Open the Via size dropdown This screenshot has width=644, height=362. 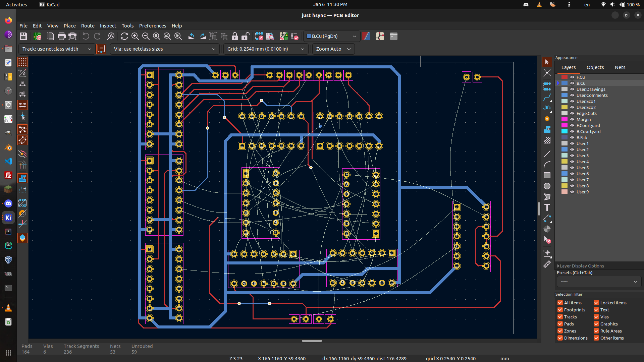tap(165, 49)
